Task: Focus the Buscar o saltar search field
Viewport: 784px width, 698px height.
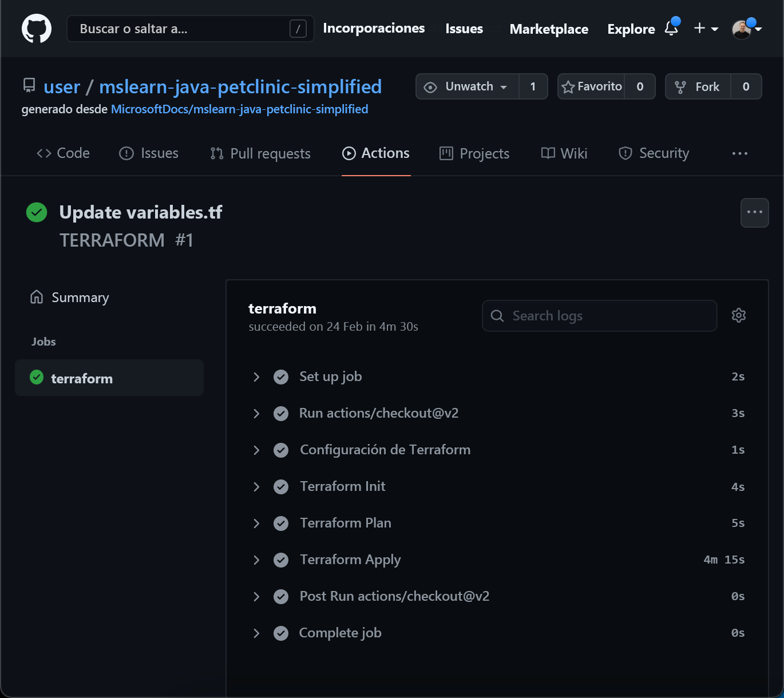Action: (x=191, y=29)
